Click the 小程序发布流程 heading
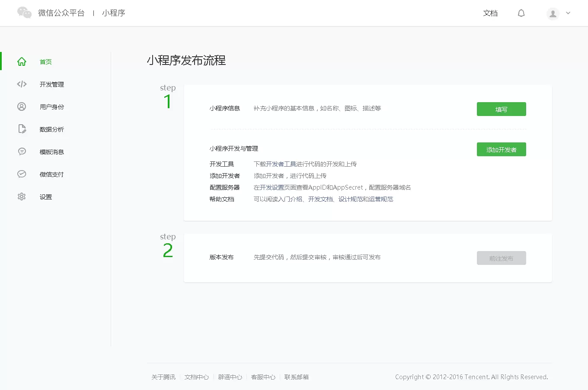 (x=186, y=60)
